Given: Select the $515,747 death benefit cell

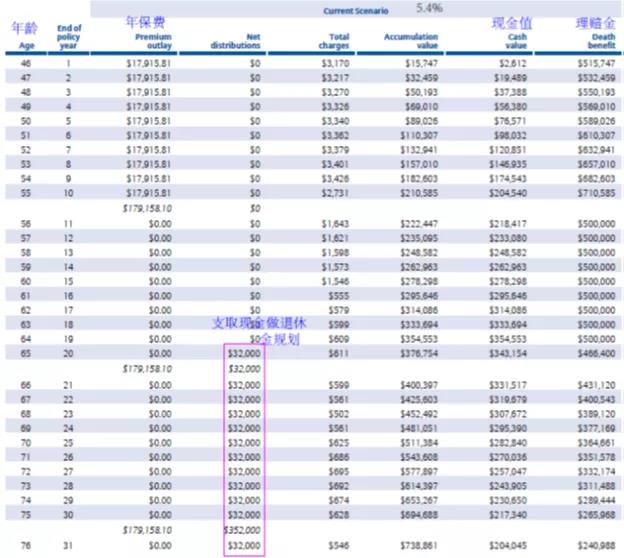Looking at the screenshot, I should pos(596,63).
